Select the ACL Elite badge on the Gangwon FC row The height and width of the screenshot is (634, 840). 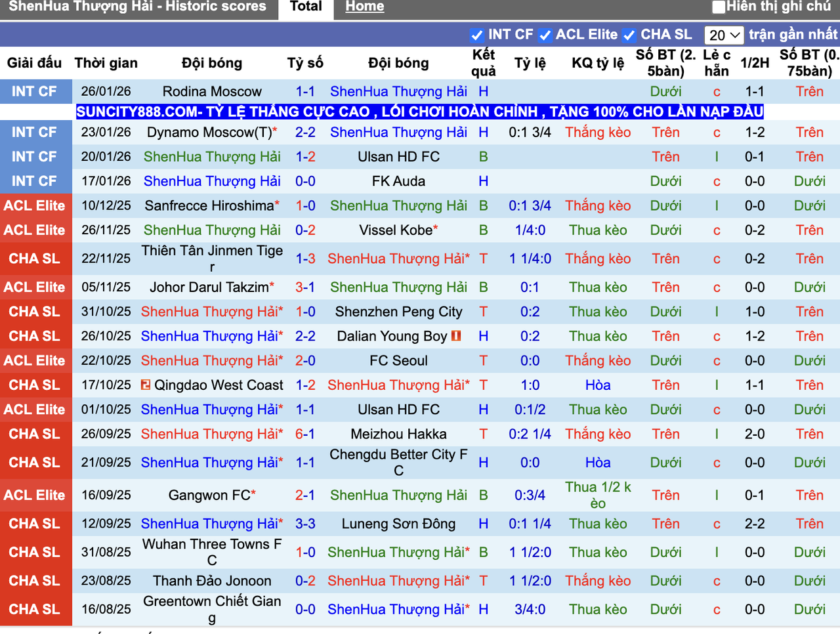(36, 495)
